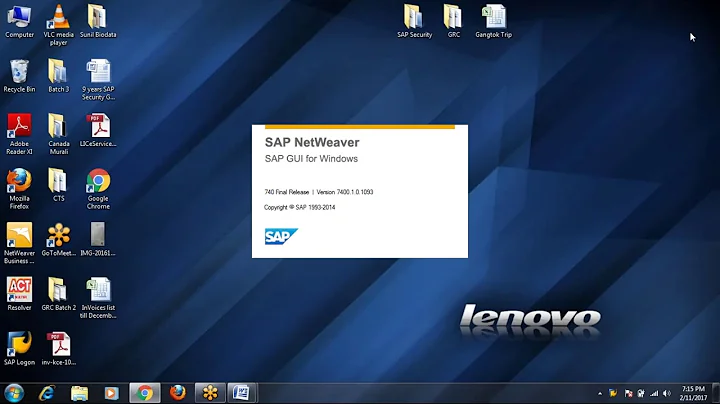Open the Batch 3 folder
Viewport: 720px width, 404px height.
click(x=59, y=76)
